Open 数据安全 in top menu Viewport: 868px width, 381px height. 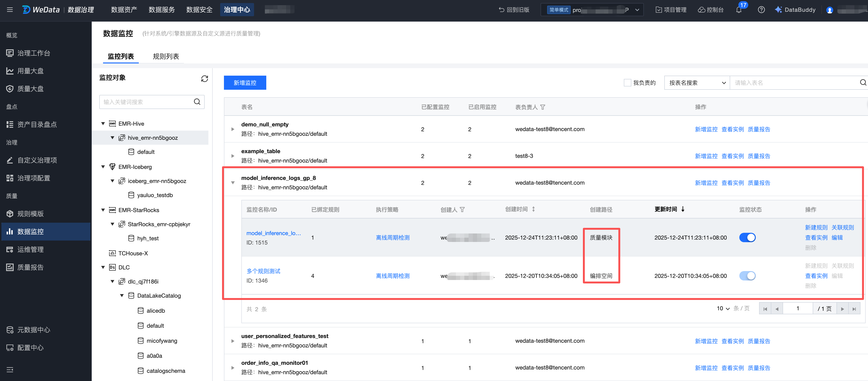coord(199,10)
